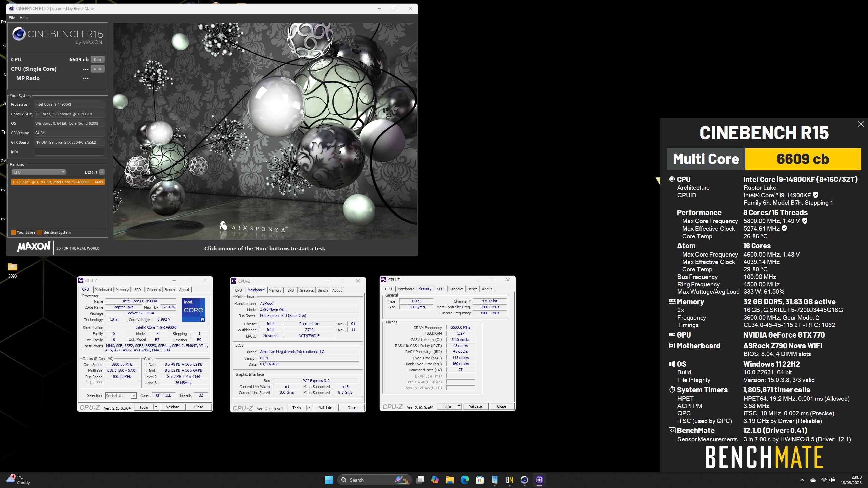This screenshot has height=488, width=868.
Task: Click the Intel Core i9 badge in CPU-Z
Action: pyautogui.click(x=194, y=310)
